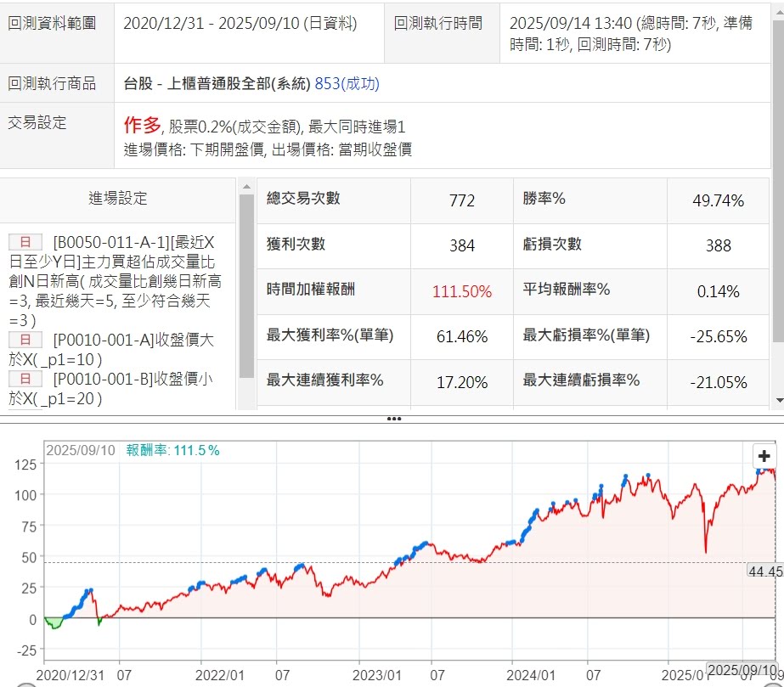Click the 2025/09/10 date marker on x-axis
This screenshot has width=784, height=687.
click(742, 669)
